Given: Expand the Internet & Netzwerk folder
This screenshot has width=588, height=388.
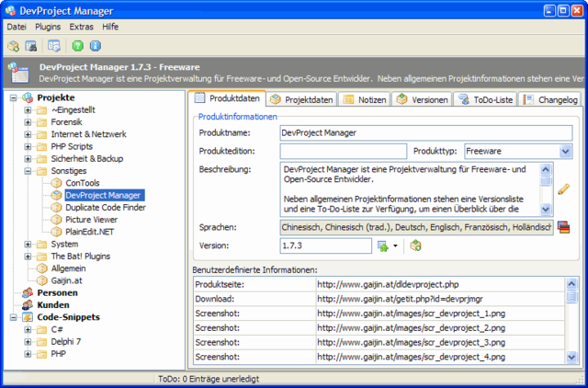Looking at the screenshot, I should [28, 134].
